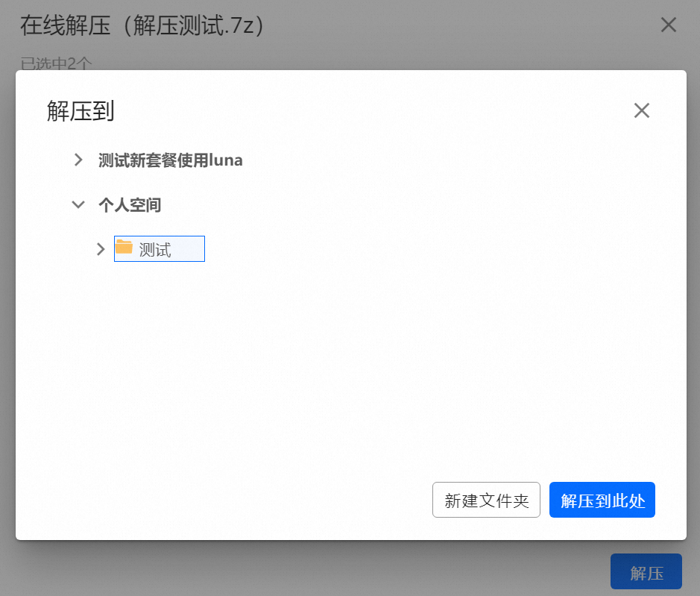Click the 新建文件夹 button
The height and width of the screenshot is (596, 700).
point(486,500)
